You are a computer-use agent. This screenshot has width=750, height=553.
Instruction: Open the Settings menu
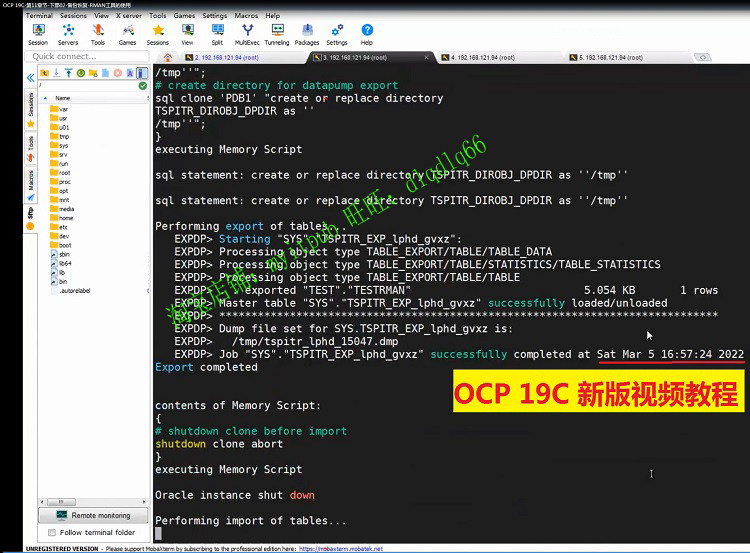click(214, 16)
